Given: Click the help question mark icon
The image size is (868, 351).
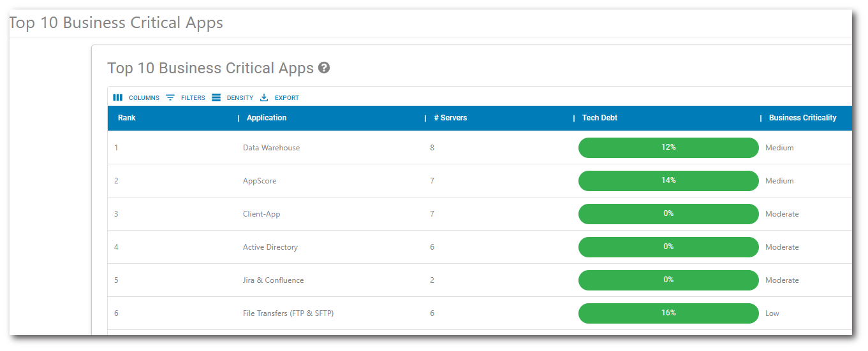Looking at the screenshot, I should (x=324, y=68).
